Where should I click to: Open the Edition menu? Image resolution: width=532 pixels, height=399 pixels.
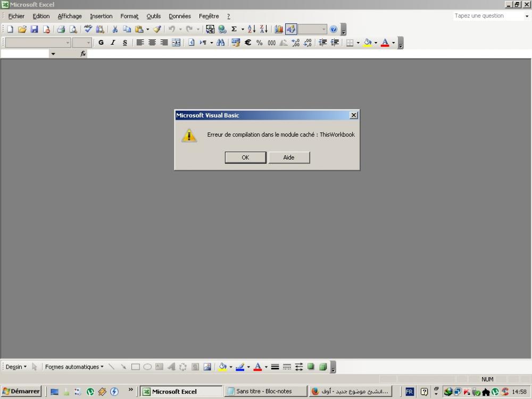(41, 16)
